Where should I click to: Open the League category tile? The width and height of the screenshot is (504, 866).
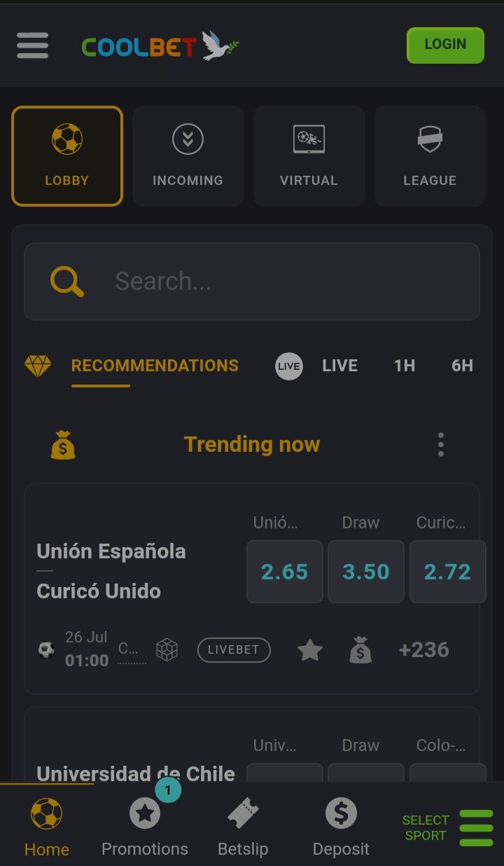[x=429, y=156]
